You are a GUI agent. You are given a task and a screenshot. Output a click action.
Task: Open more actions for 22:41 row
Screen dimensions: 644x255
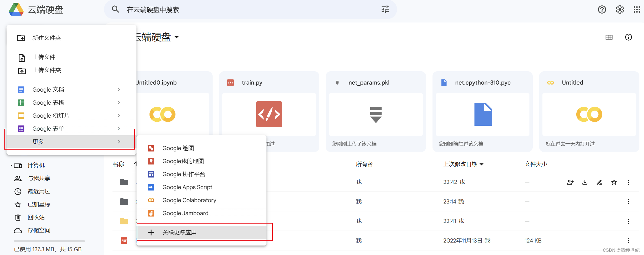(629, 221)
